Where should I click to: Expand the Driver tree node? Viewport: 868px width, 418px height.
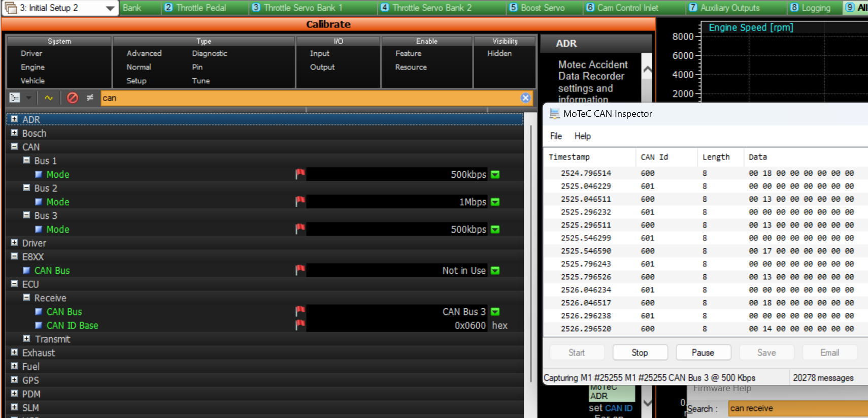(14, 242)
